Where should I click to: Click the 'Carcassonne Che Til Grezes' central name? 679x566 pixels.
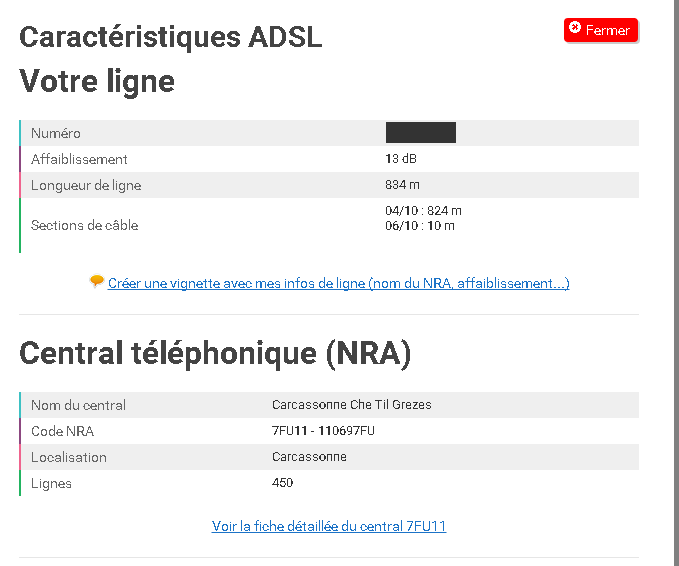pyautogui.click(x=351, y=405)
